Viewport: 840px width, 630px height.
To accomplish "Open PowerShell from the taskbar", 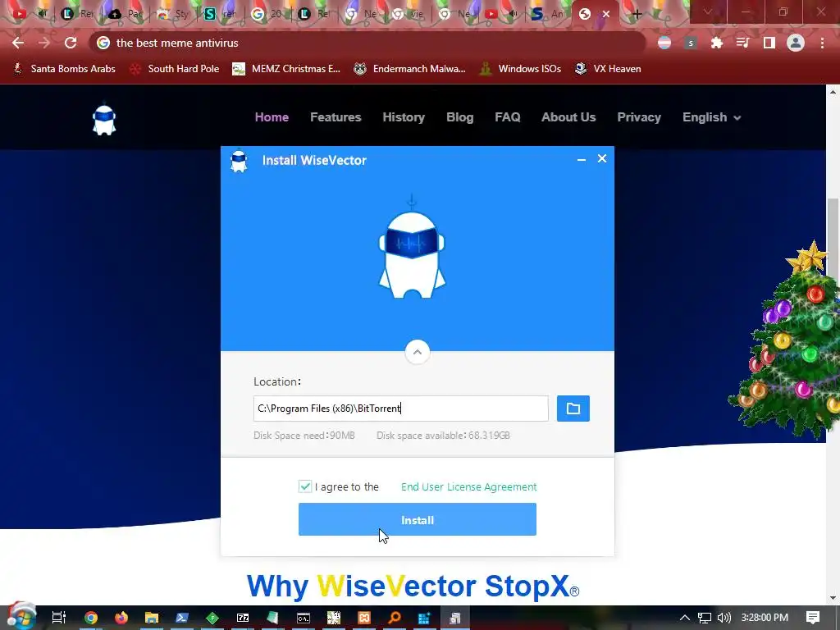I will click(x=181, y=618).
